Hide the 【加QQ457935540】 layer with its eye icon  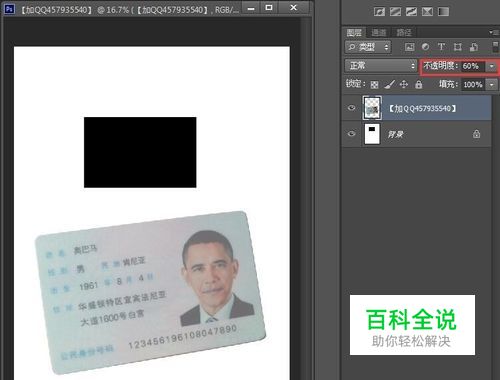click(x=351, y=108)
